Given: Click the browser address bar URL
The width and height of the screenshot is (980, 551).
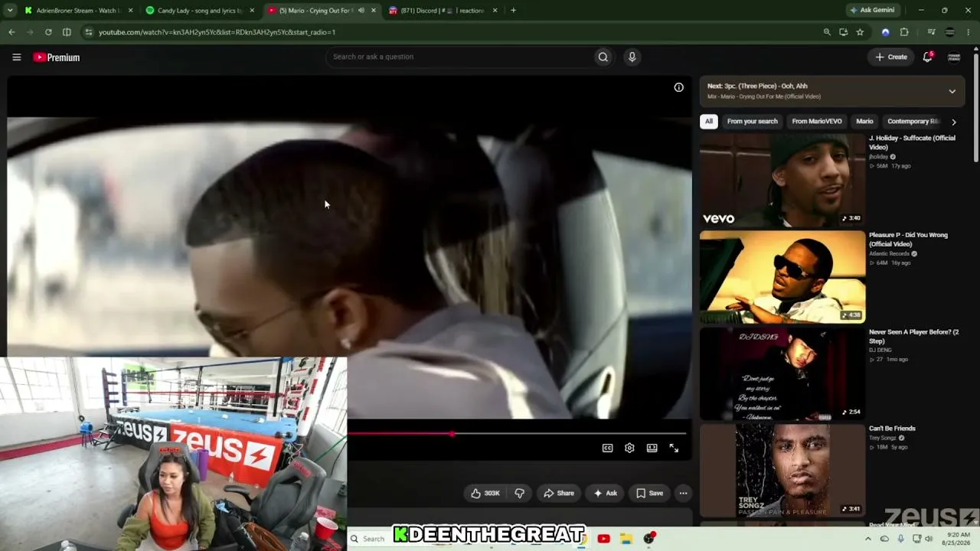Looking at the screenshot, I should [217, 32].
